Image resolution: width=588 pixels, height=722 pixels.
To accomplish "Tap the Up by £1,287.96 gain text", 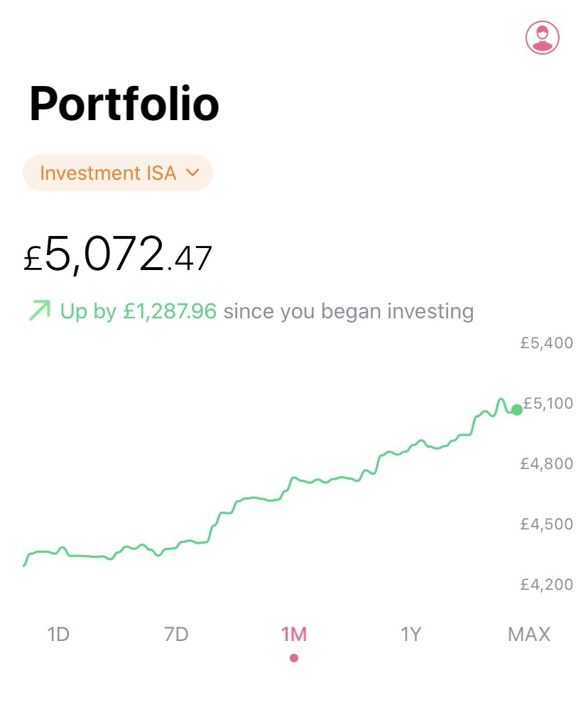I will tap(138, 311).
